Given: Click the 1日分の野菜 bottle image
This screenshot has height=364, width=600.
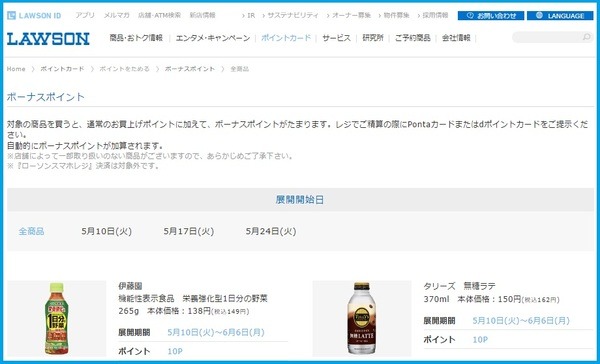Looking at the screenshot, I should (x=57, y=318).
